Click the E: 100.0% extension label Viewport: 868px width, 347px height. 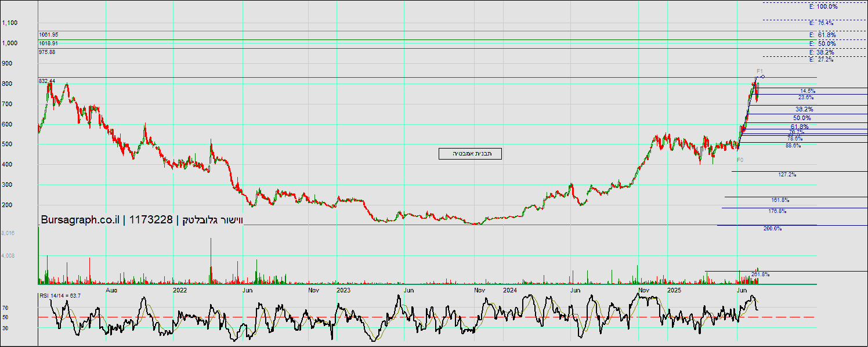tap(823, 6)
